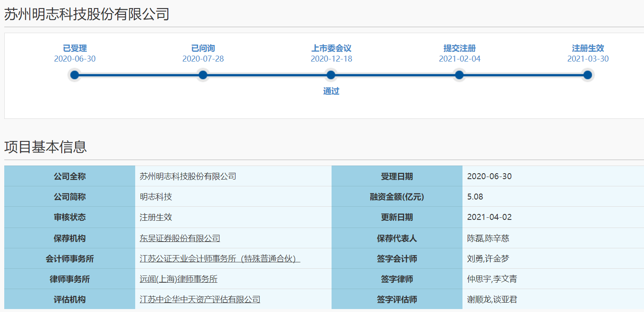
Task: Click the 已受理 timeline node dot
Action: tap(74, 75)
